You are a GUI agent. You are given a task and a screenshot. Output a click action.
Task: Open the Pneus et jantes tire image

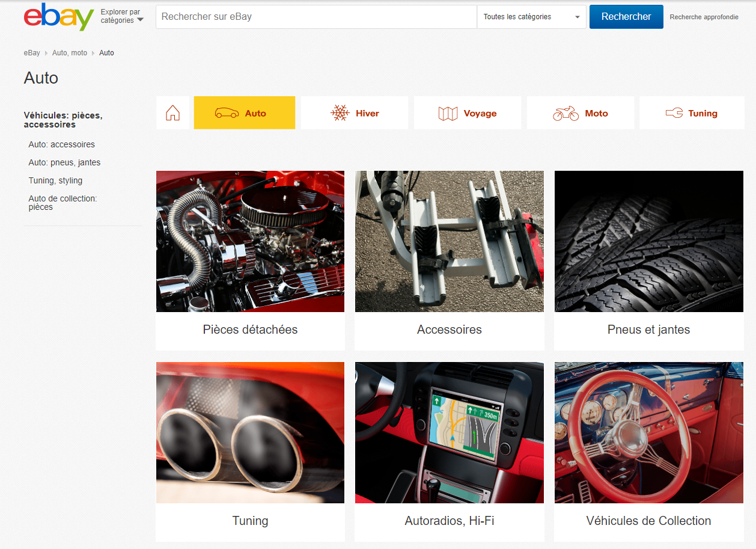pyautogui.click(x=649, y=241)
